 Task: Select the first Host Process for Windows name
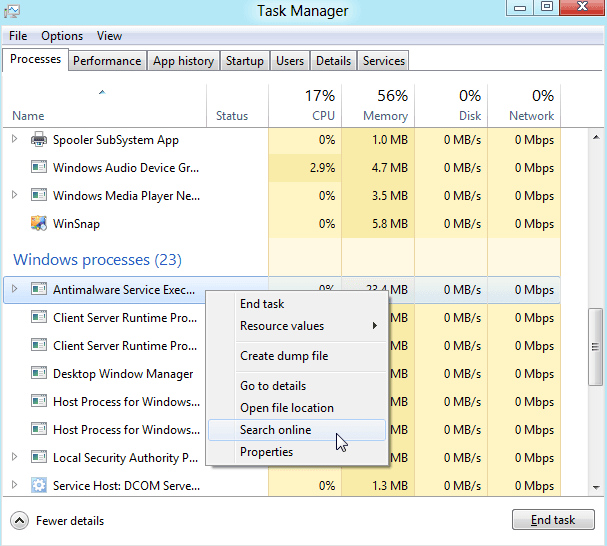point(127,402)
